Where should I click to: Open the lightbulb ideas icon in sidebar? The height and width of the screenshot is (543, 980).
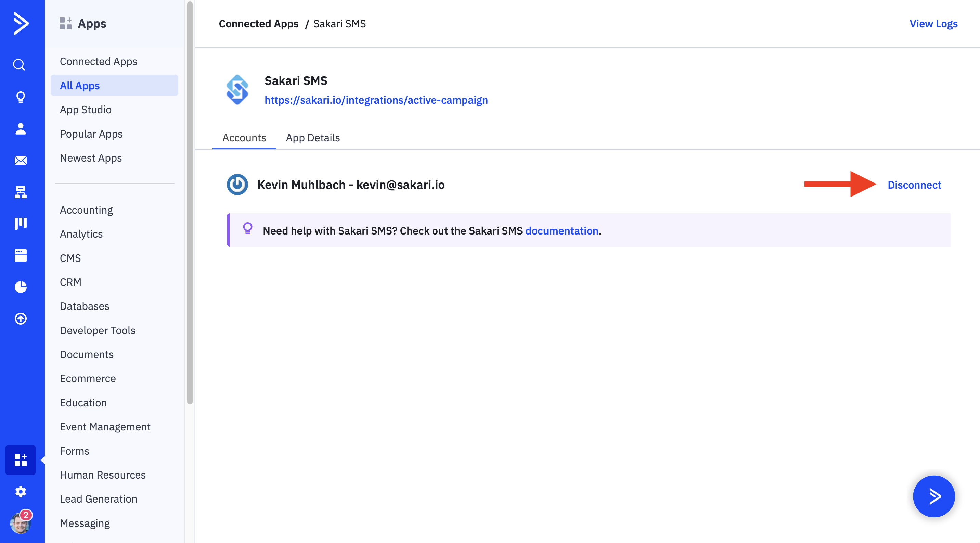click(21, 97)
